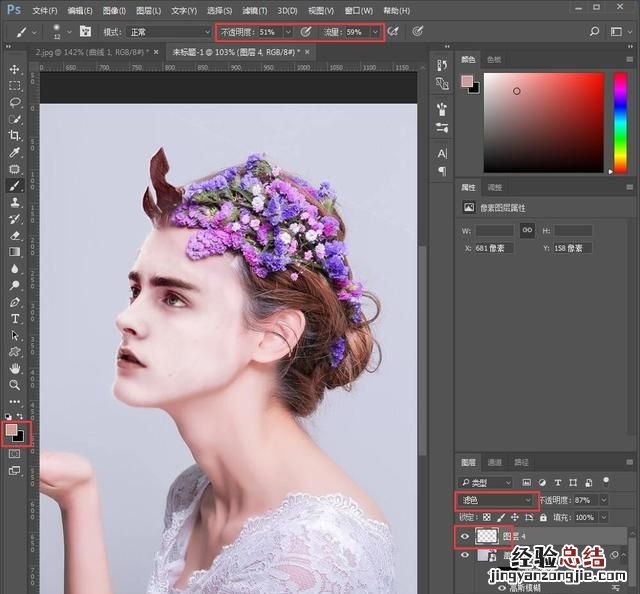Select the Clone Stamp tool

(15, 202)
